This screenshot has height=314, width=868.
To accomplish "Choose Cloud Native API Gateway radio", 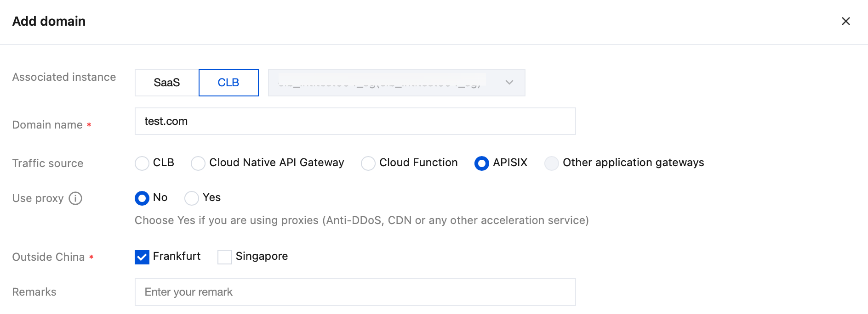I will [x=198, y=163].
